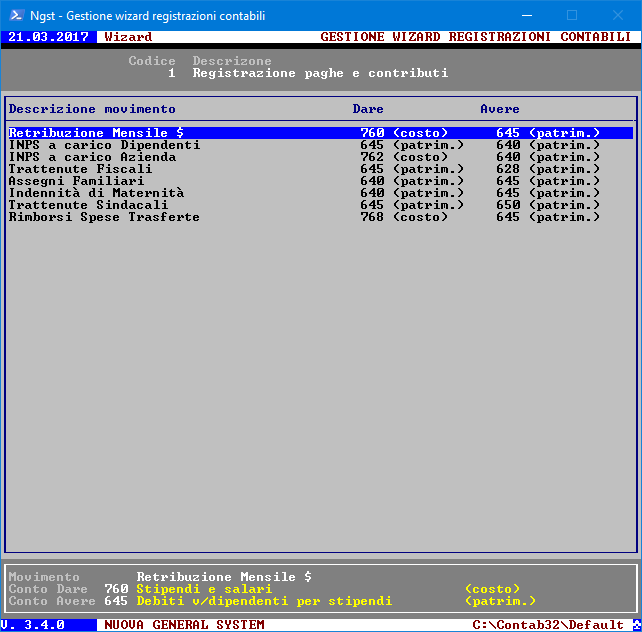
Task: Click the Wizard label in the header bar
Action: [x=128, y=37]
